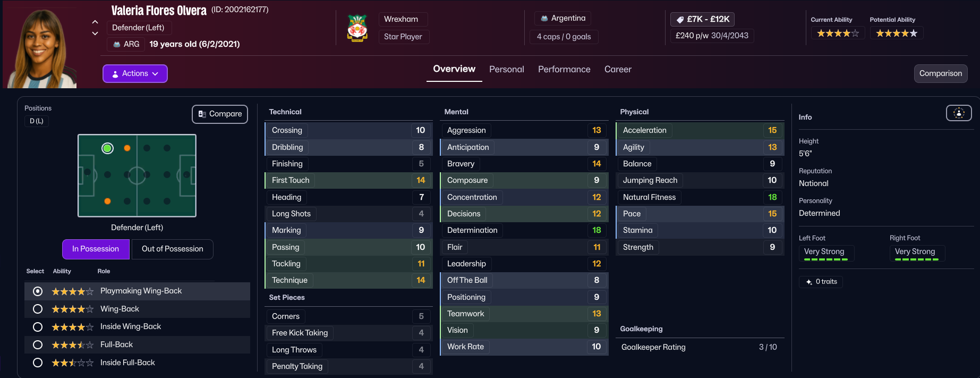
Task: Click the green left-back dot on pitch
Action: point(107,148)
